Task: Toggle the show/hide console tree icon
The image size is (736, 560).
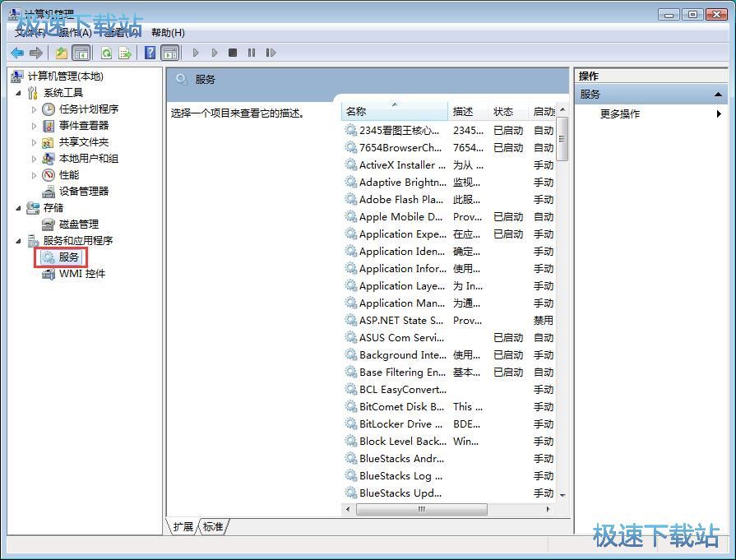Action: tap(81, 53)
